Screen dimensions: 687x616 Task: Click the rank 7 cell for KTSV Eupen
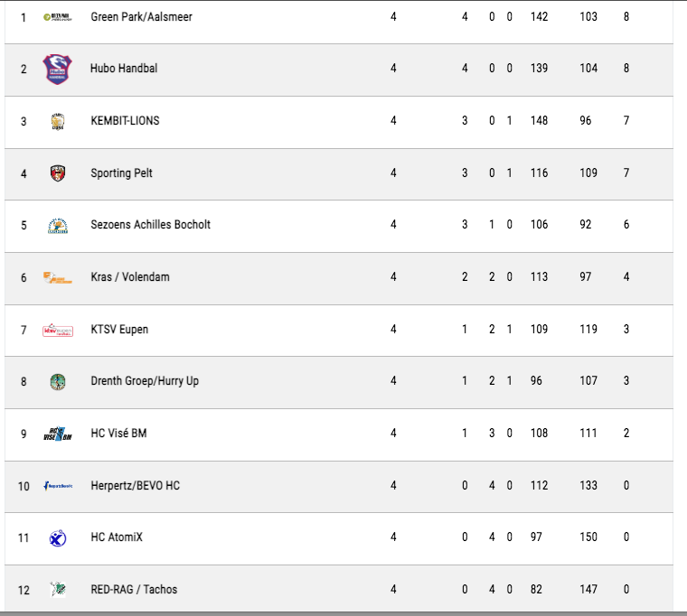coord(24,330)
